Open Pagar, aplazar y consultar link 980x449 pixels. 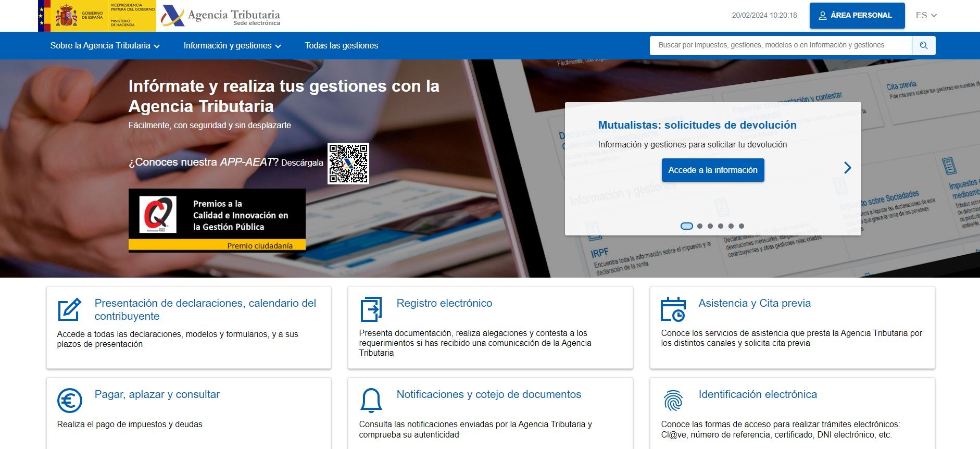coord(157,394)
